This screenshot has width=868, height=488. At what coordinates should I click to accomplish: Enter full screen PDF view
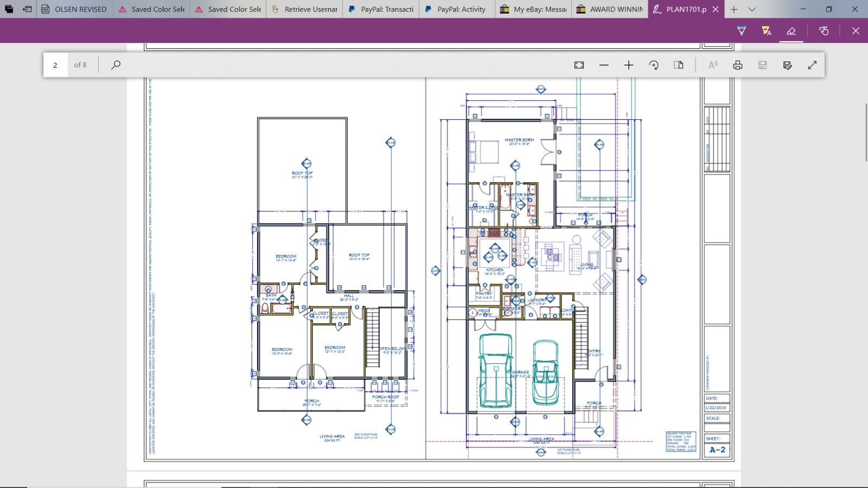pyautogui.click(x=812, y=65)
